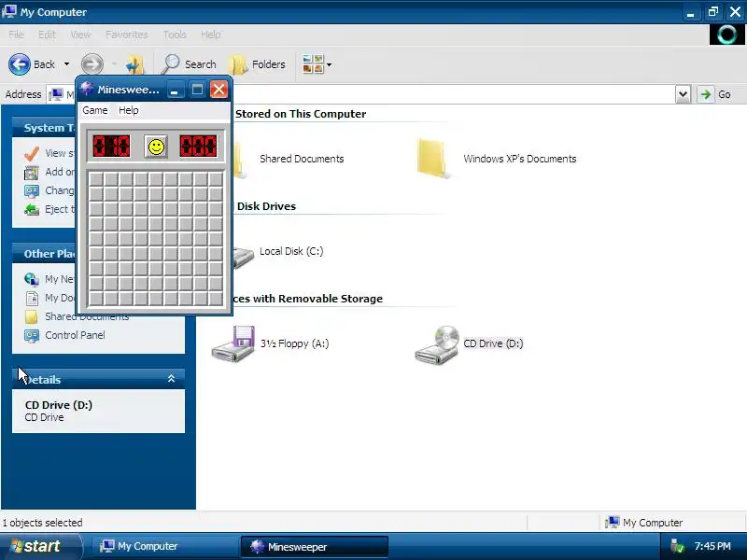This screenshot has width=747, height=560.
Task: Select the 3½ Floppy (A:) label
Action: [294, 343]
